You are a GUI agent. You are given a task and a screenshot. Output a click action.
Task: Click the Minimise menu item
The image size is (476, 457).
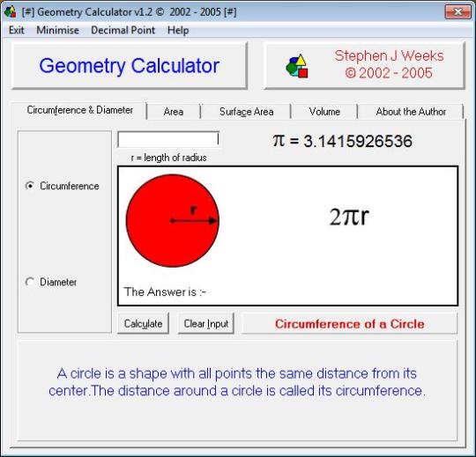(57, 30)
